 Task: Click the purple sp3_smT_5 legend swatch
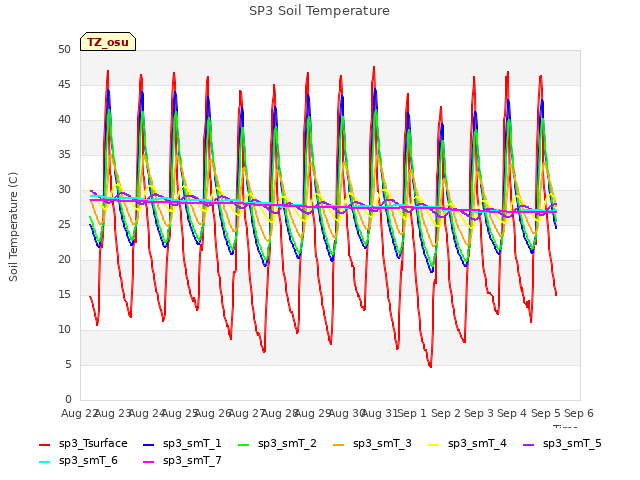point(529,444)
